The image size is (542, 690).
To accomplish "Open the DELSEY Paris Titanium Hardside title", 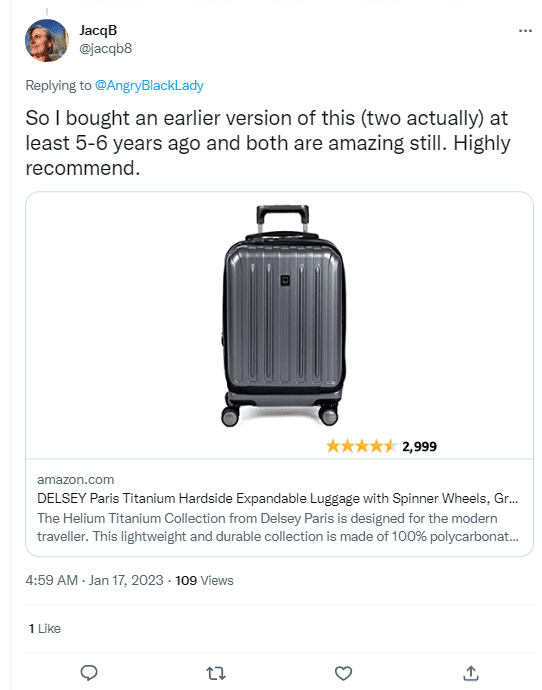I will [278, 498].
